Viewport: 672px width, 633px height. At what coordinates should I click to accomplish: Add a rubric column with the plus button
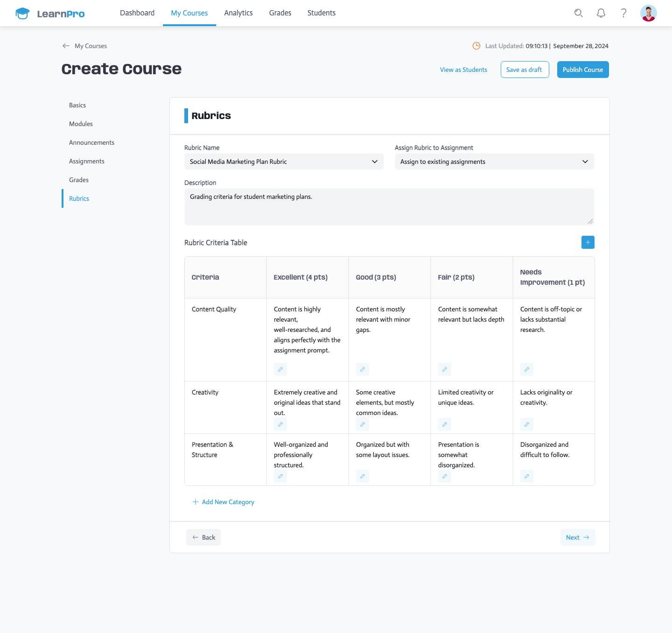click(x=588, y=242)
